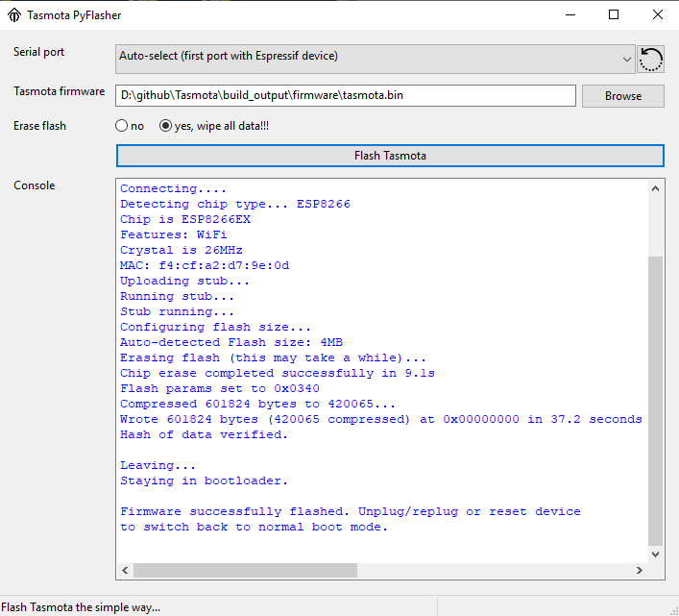
Task: Click the console scroll-left arrow
Action: [124, 571]
